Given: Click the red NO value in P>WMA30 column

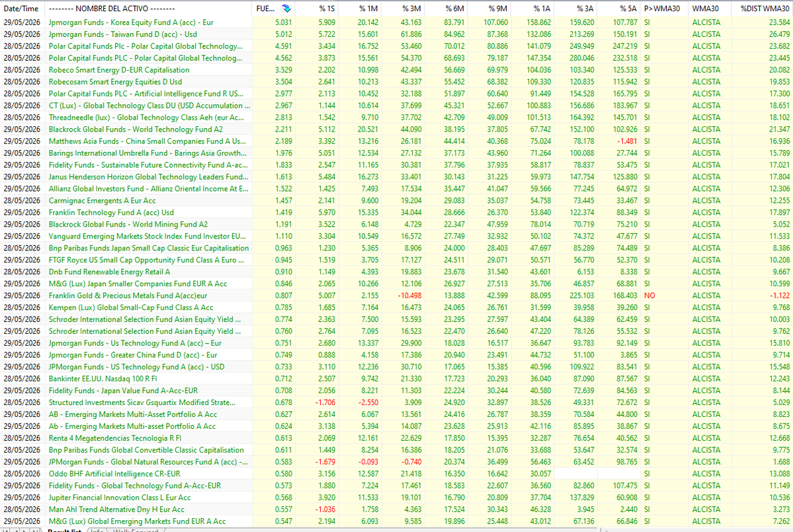Looking at the screenshot, I should click(649, 295).
